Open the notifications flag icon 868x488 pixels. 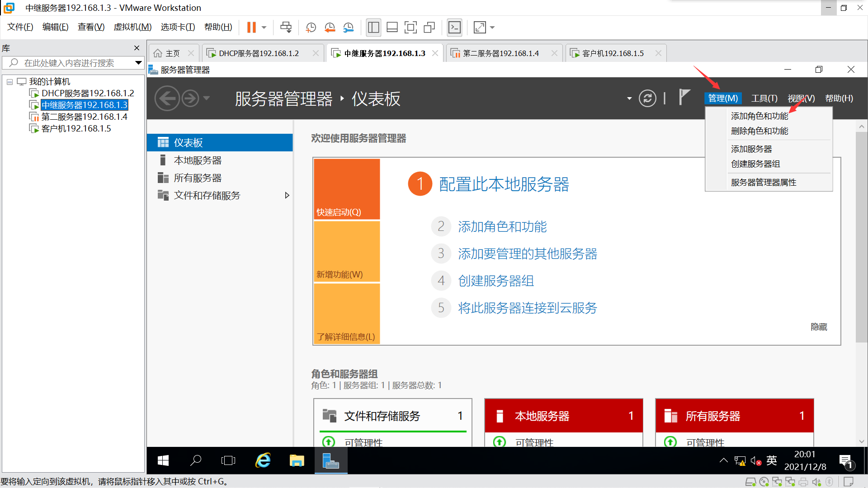pyautogui.click(x=684, y=98)
